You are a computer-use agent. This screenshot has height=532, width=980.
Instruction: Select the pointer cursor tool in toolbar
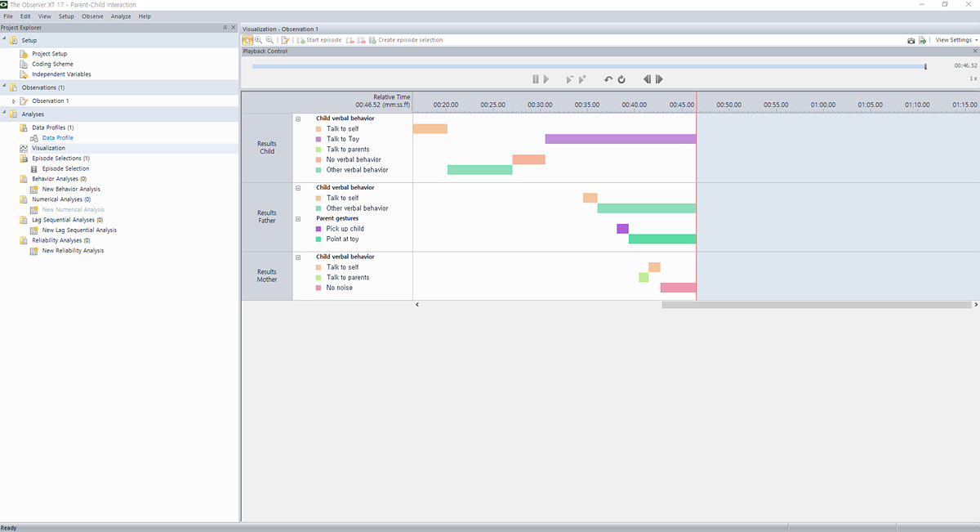247,40
